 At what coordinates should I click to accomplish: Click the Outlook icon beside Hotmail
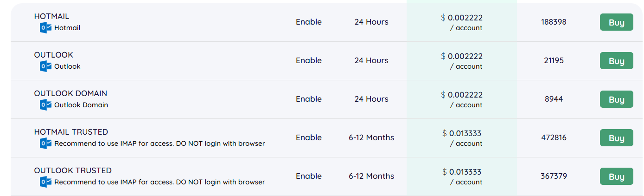[x=45, y=28]
